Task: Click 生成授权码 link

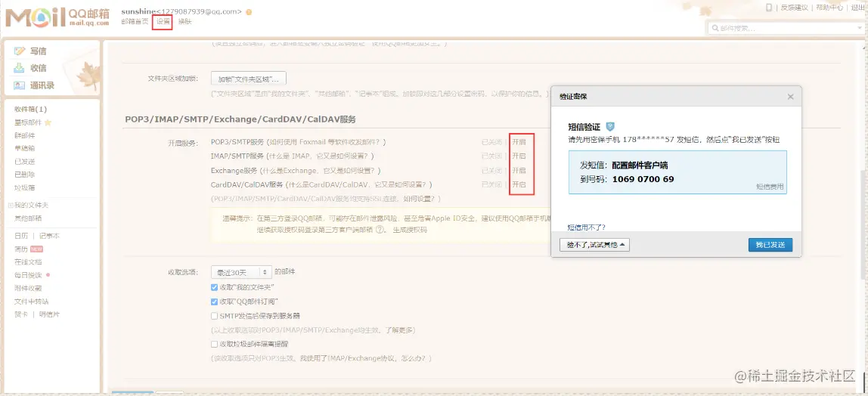Action: click(x=409, y=230)
